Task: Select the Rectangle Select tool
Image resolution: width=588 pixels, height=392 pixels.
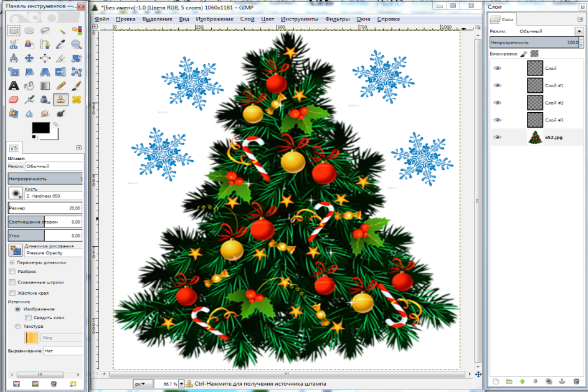Action: pyautogui.click(x=13, y=30)
